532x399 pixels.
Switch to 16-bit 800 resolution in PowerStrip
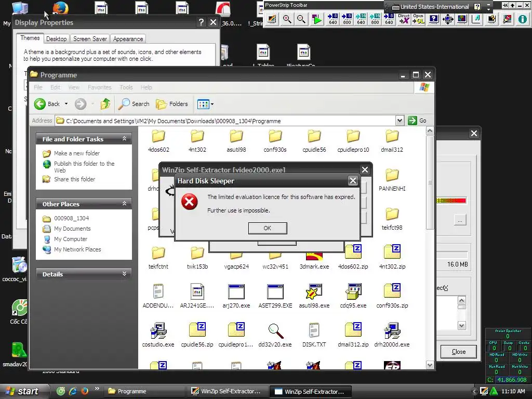[375, 19]
